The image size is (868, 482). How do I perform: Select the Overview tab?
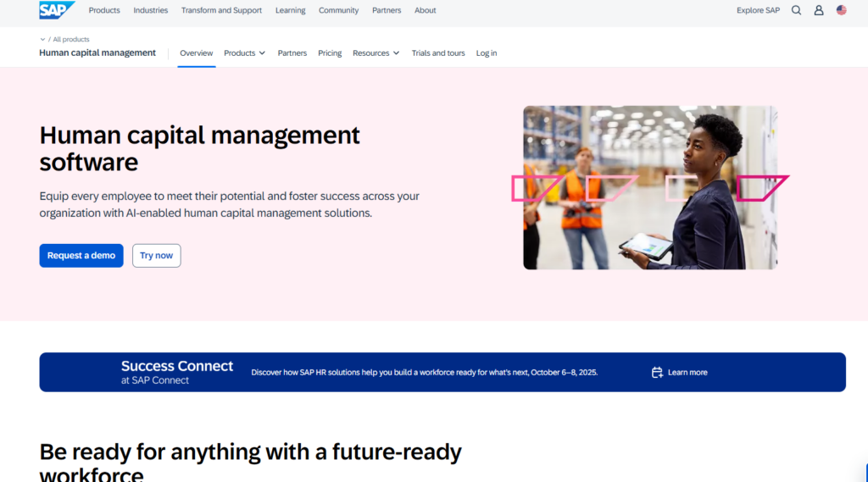196,53
